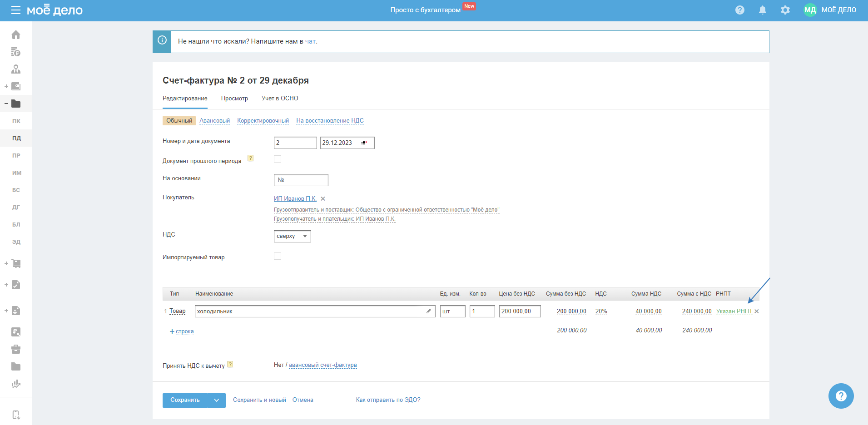Add a new row with '+ строка'

point(182,331)
